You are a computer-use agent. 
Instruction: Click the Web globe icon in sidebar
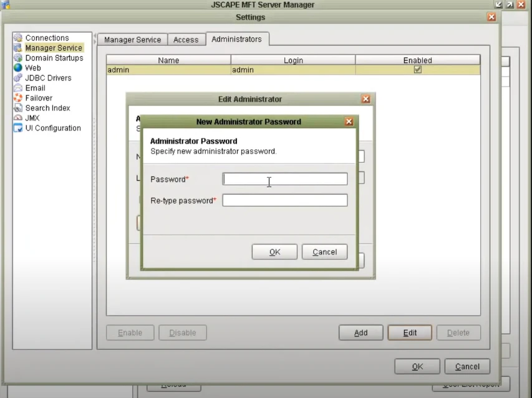coord(20,67)
